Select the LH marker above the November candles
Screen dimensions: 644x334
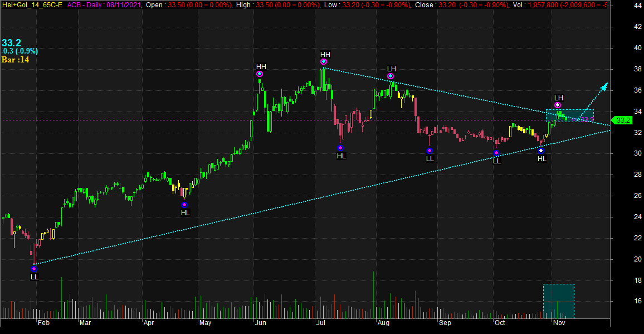click(558, 105)
